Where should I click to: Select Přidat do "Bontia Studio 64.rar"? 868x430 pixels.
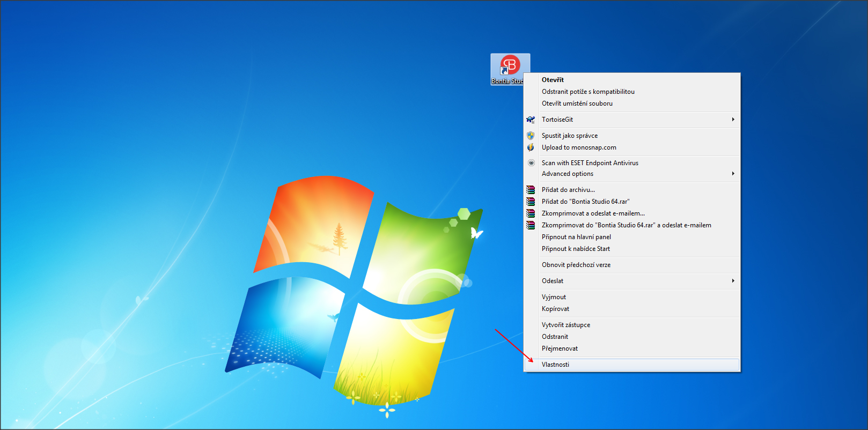[x=632, y=202]
